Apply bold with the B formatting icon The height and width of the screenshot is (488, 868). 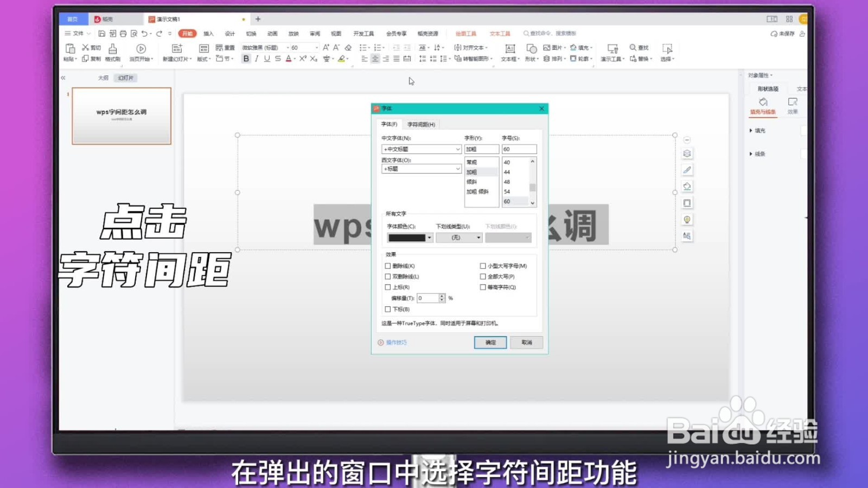[247, 59]
